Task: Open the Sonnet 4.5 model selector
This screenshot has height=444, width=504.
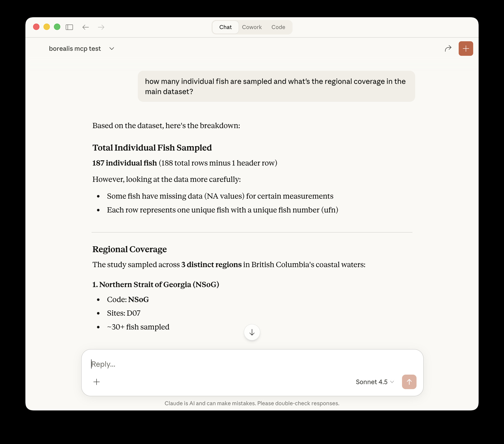Action: 375,382
